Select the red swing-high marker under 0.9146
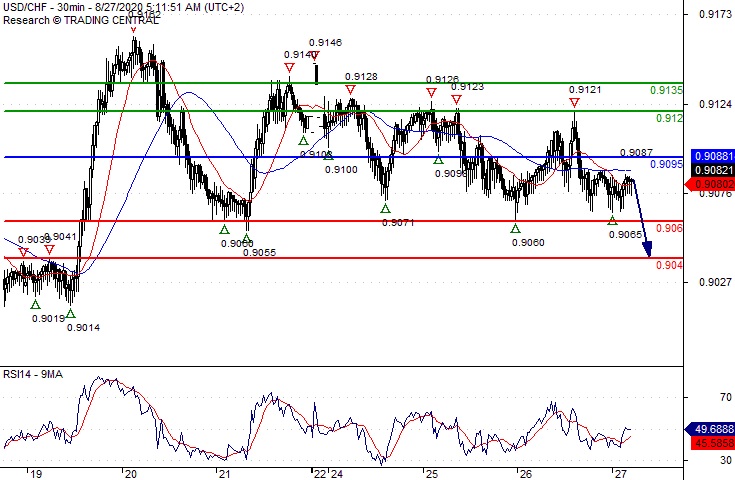 [315, 56]
